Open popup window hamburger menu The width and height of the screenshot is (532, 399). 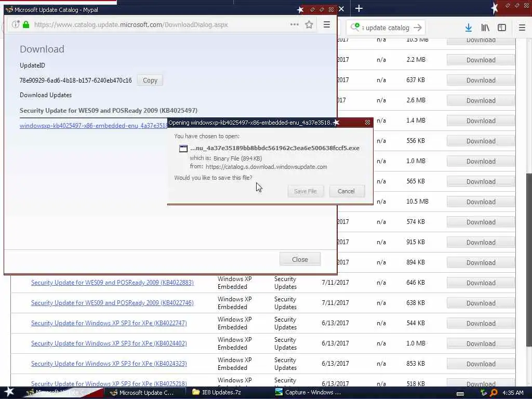pos(327,24)
